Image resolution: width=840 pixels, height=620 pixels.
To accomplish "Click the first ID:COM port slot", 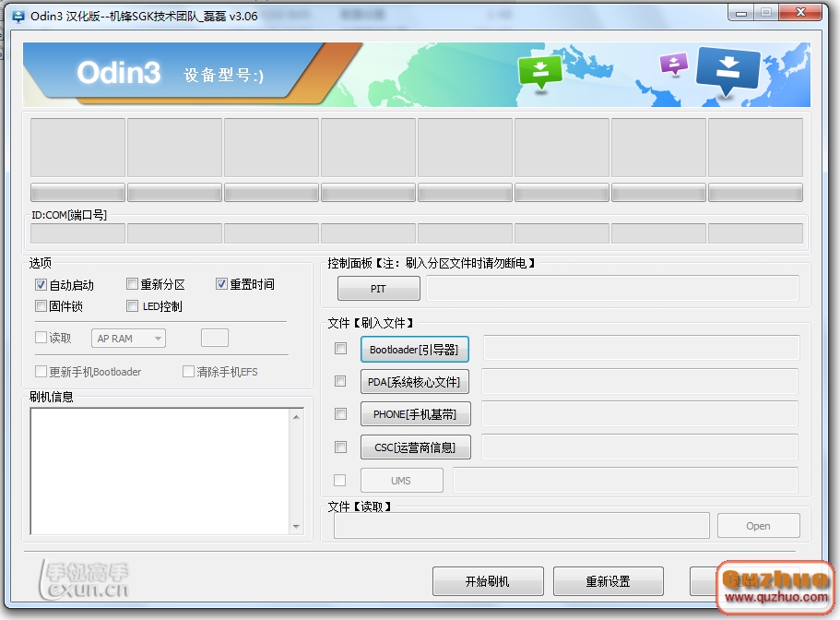I will [77, 233].
